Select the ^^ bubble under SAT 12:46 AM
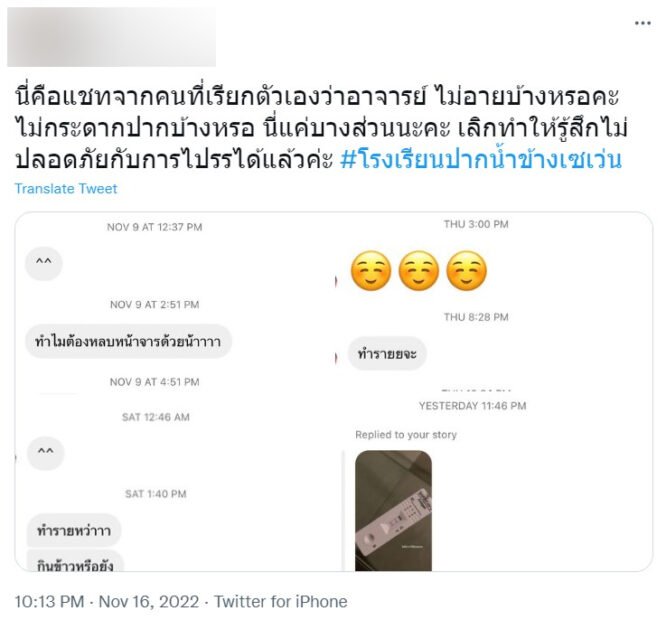Screen dimensions: 666x620 point(45,453)
